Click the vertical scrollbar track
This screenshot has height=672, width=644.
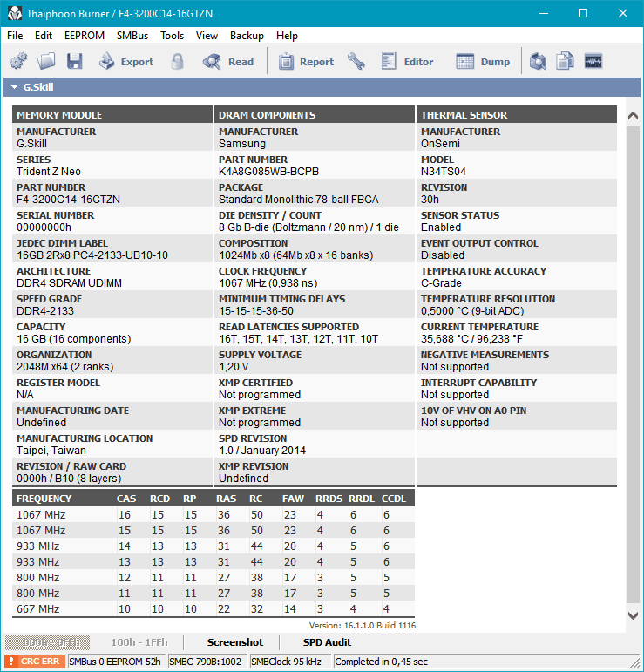click(633, 365)
